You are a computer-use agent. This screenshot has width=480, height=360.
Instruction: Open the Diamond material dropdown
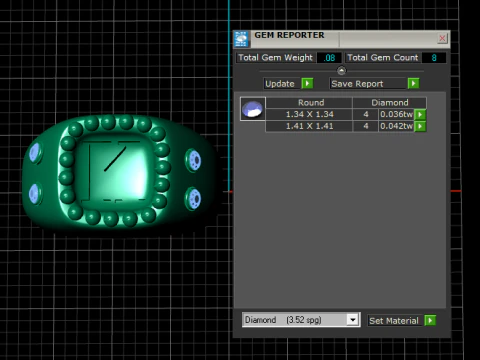352,320
